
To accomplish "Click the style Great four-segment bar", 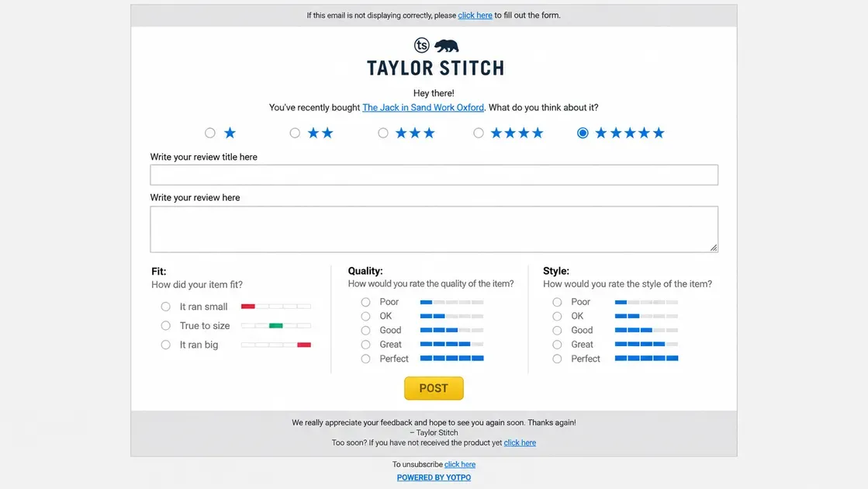I will [647, 345].
